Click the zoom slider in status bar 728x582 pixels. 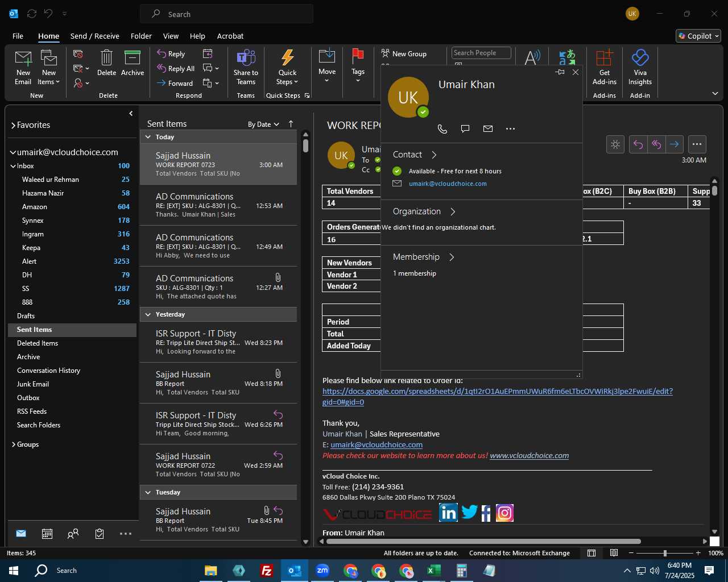pyautogui.click(x=665, y=553)
